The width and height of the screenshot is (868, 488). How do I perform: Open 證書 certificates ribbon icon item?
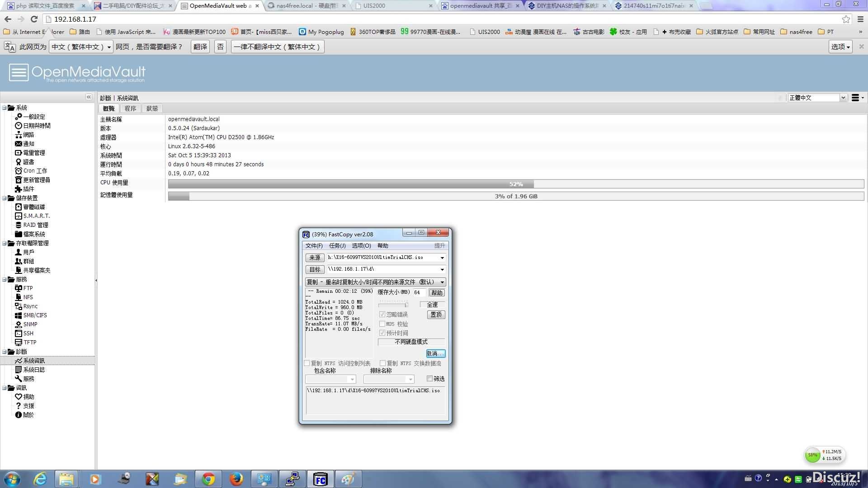[24, 162]
